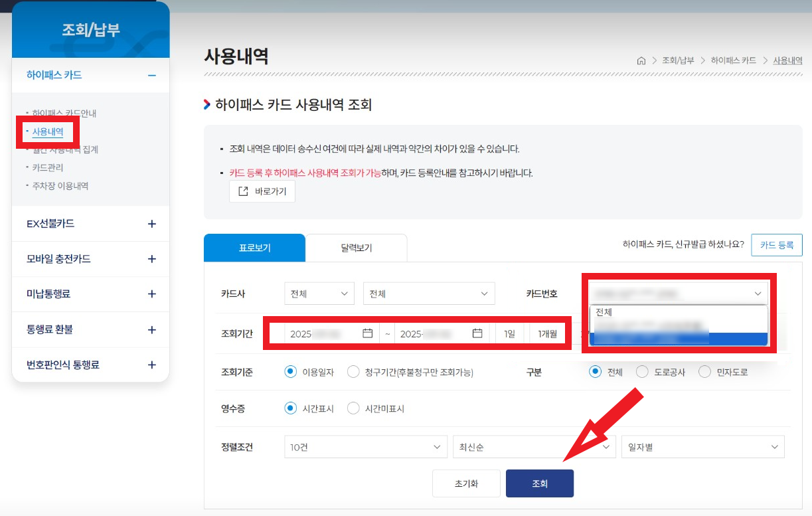
Task: Click the home icon in the breadcrumb
Action: click(x=641, y=60)
